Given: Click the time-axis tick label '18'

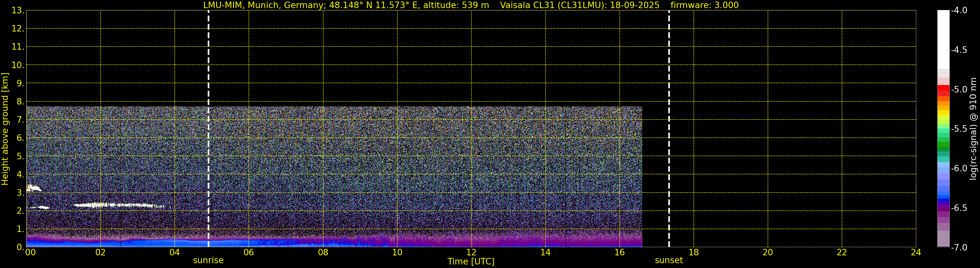Looking at the screenshot, I should 694,252.
